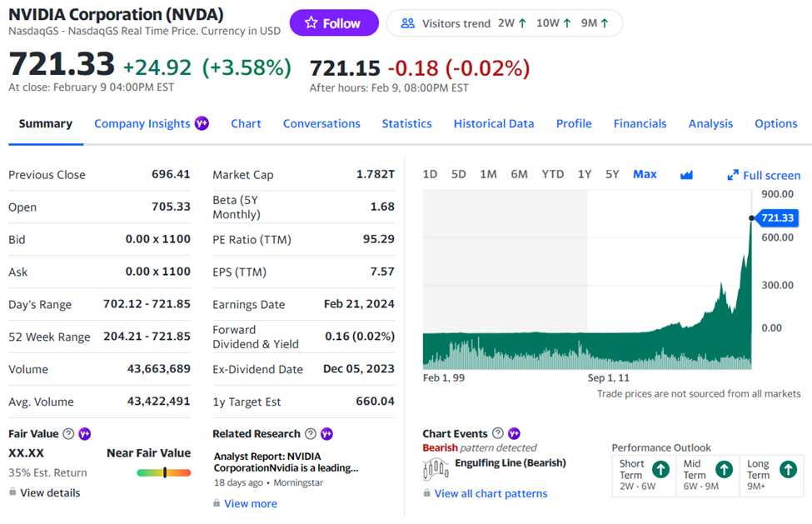Image resolution: width=812 pixels, height=524 pixels.
Task: Select the area chart style icon beside Max
Action: (685, 174)
